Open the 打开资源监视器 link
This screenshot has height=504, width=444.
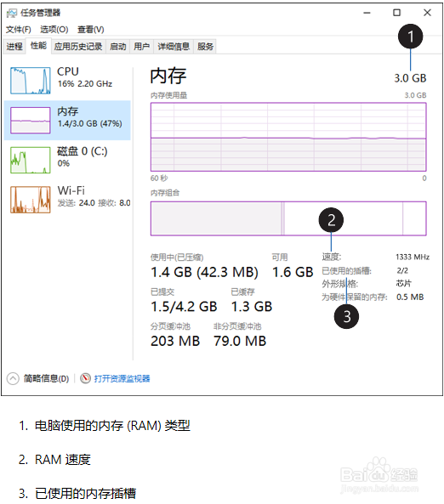122,379
